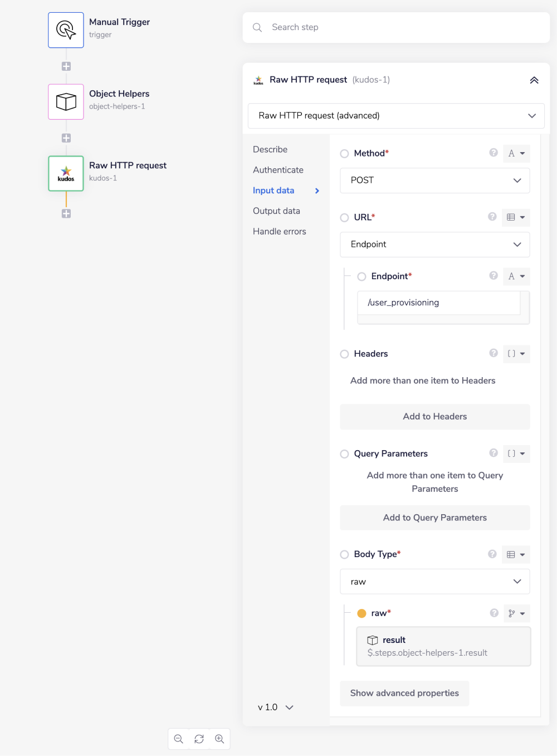Show advanced properties for the request
Screen dimensions: 557x756
tap(404, 693)
